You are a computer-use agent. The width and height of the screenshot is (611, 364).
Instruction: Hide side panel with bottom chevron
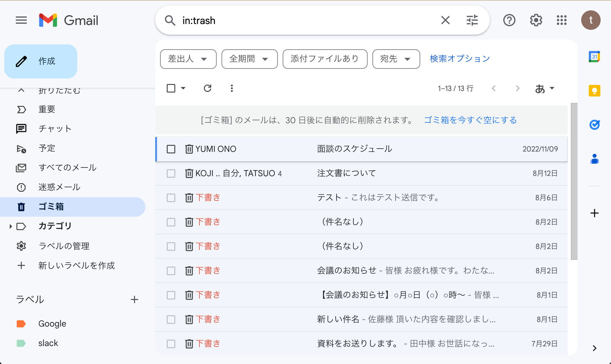594,348
